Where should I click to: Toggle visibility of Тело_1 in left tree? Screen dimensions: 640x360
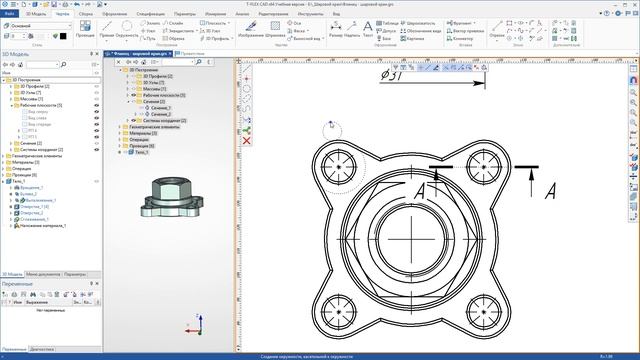click(x=97, y=181)
